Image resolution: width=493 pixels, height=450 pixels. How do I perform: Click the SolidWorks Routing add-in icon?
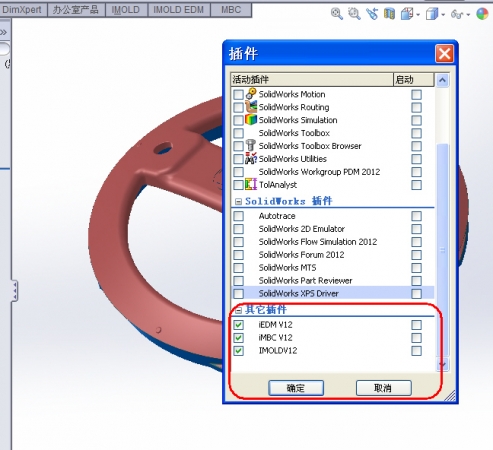click(x=251, y=107)
